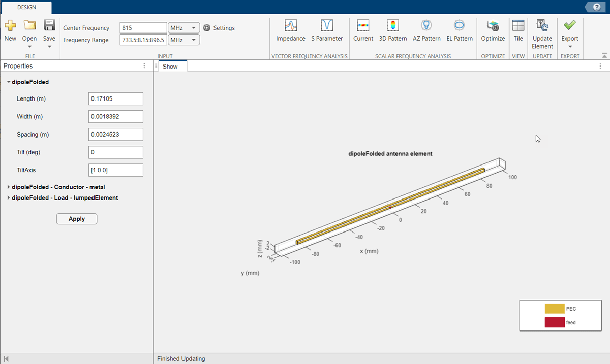The width and height of the screenshot is (610, 364).
Task: Expand dipoleFolded - Load - lumpedElement section
Action: click(x=9, y=198)
